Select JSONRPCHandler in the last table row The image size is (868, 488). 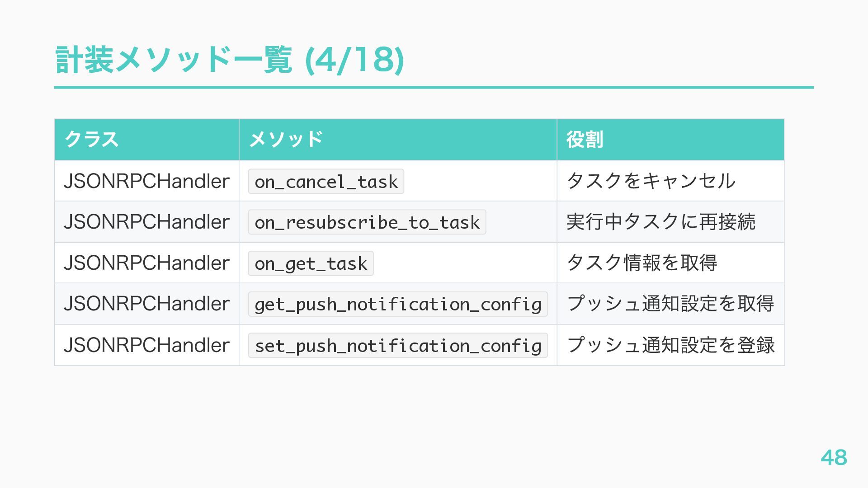[x=147, y=345]
